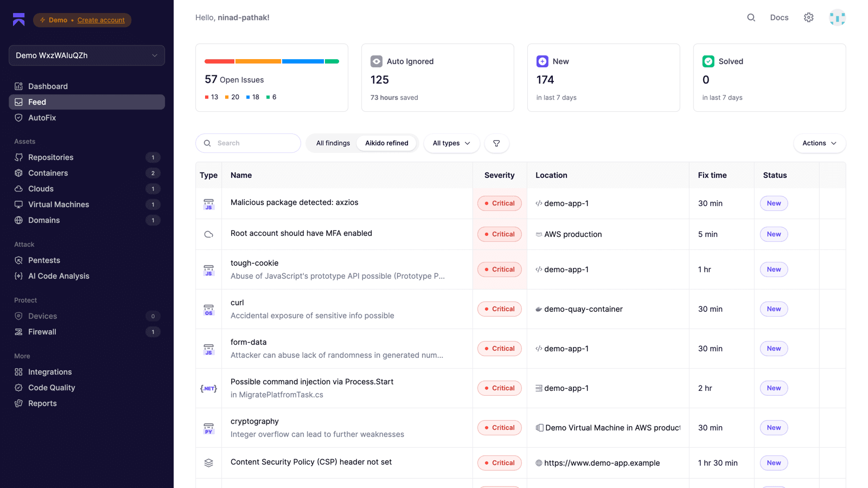This screenshot has width=868, height=488.
Task: Click the AutoFix shield icon
Action: (x=18, y=118)
